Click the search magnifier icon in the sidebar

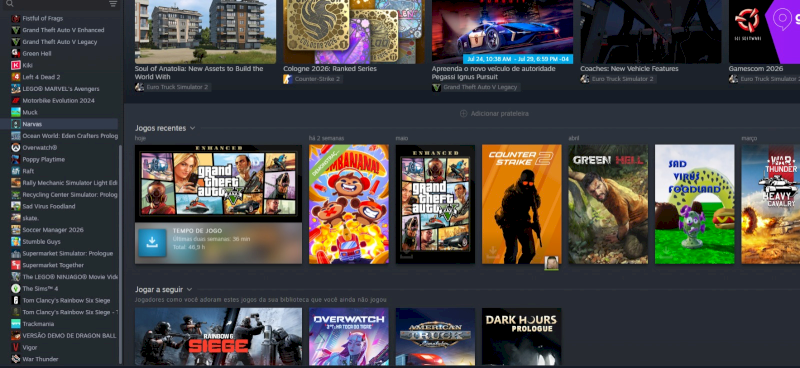[x=10, y=4]
